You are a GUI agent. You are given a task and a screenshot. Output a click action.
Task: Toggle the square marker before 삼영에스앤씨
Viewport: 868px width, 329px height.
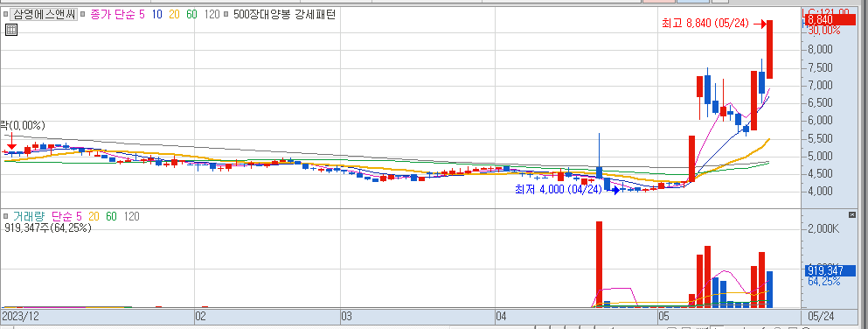pos(5,15)
